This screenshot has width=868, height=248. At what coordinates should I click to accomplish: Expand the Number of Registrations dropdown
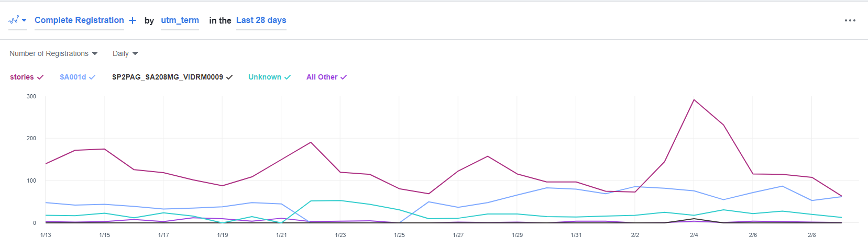(x=53, y=53)
